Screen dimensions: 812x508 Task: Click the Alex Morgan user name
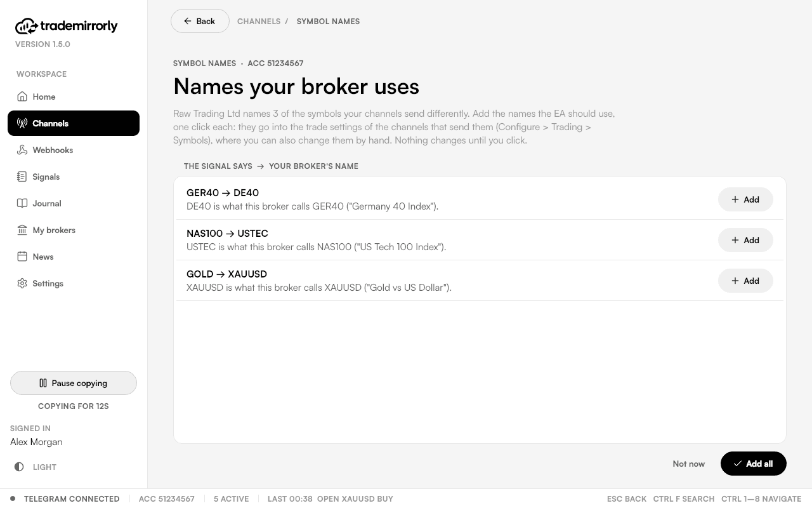[36, 441]
